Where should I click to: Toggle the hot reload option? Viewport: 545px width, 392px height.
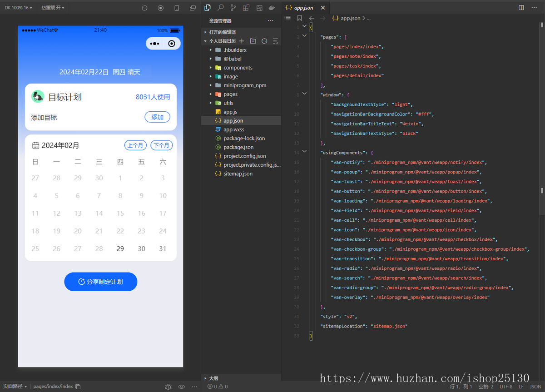point(53,8)
